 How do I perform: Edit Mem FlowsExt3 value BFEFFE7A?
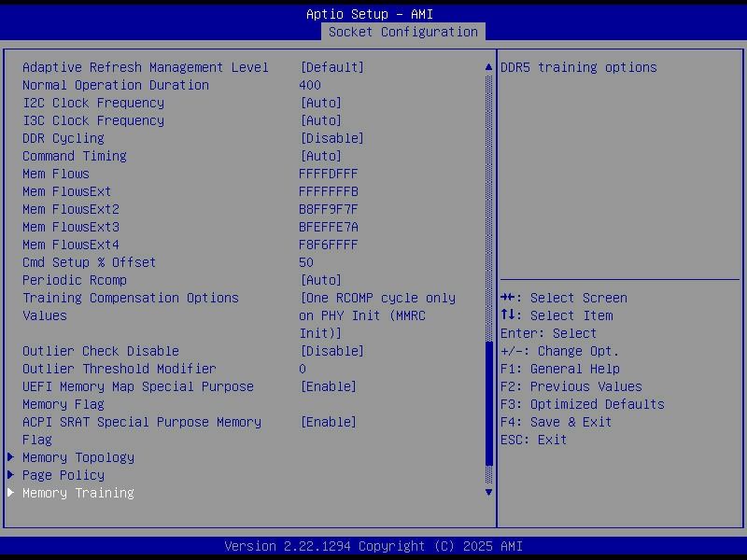pyautogui.click(x=329, y=227)
